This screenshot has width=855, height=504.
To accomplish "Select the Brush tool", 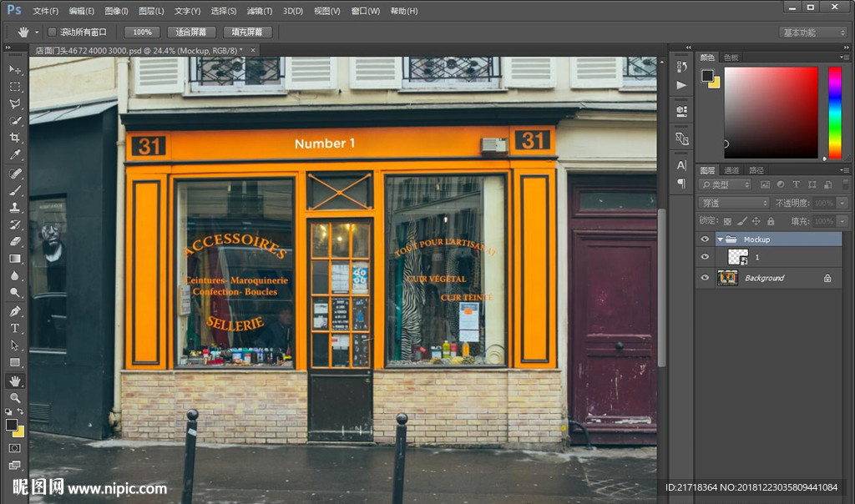I will (x=15, y=190).
